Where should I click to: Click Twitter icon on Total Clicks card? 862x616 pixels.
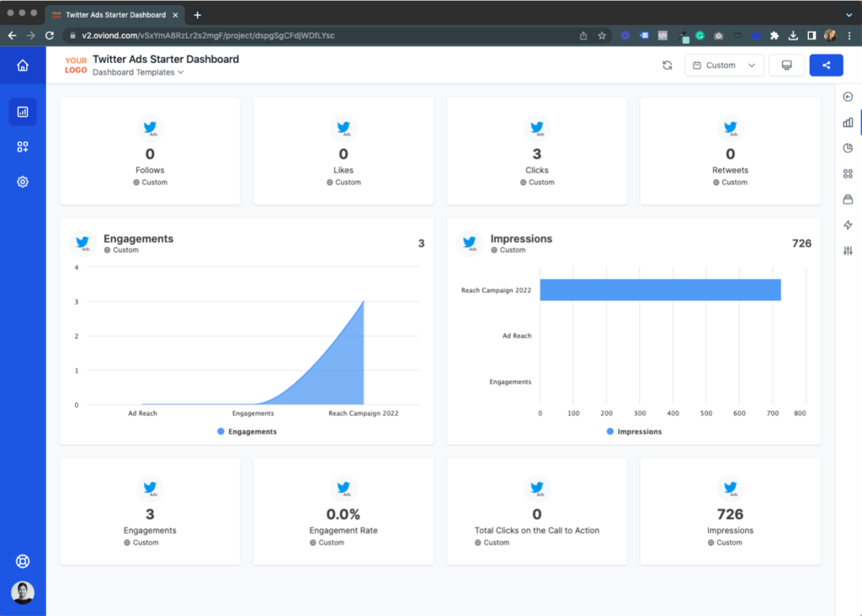click(537, 488)
